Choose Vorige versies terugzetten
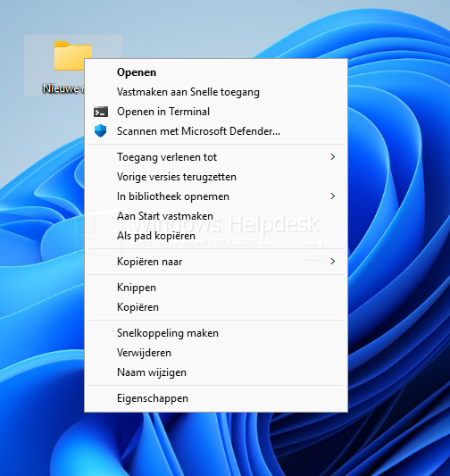Screen dimensions: 450x476 216,177
